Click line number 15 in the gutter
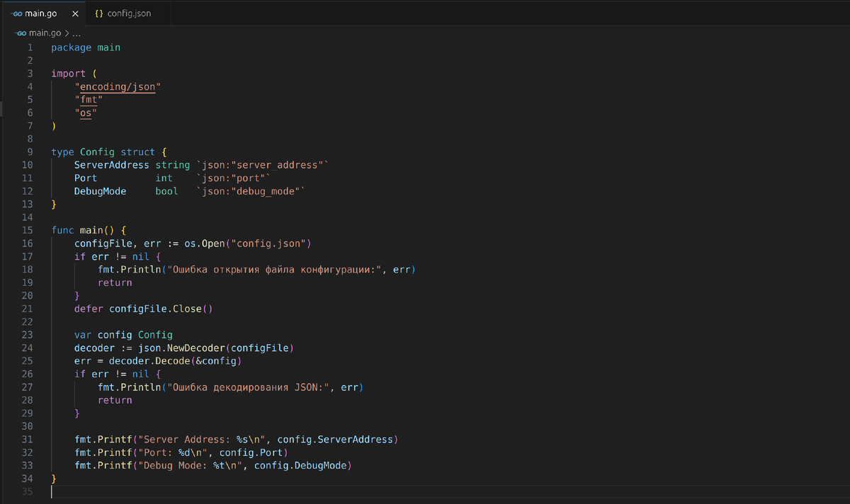Screen dimensions: 850x504 (28, 230)
